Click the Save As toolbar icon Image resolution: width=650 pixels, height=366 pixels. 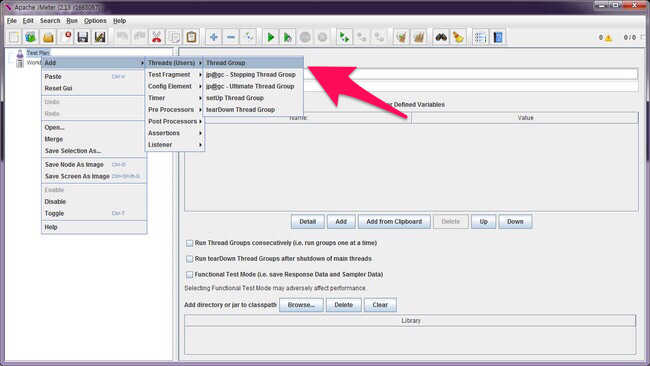coord(100,37)
